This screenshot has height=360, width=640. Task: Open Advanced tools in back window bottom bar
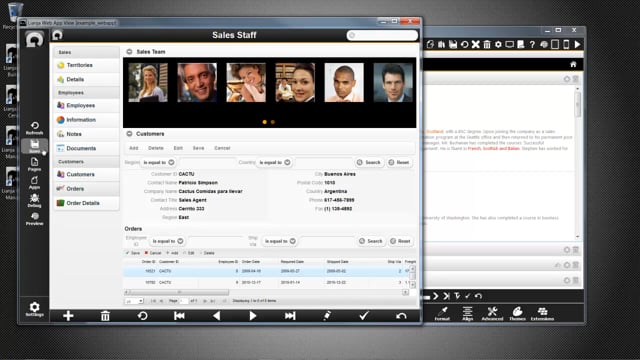[492, 313]
